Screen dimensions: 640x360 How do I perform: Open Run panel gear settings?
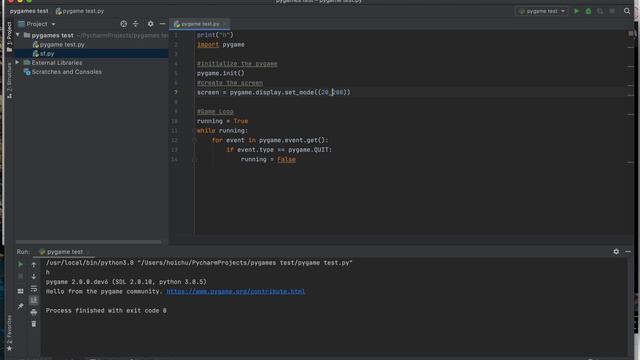[x=616, y=252]
